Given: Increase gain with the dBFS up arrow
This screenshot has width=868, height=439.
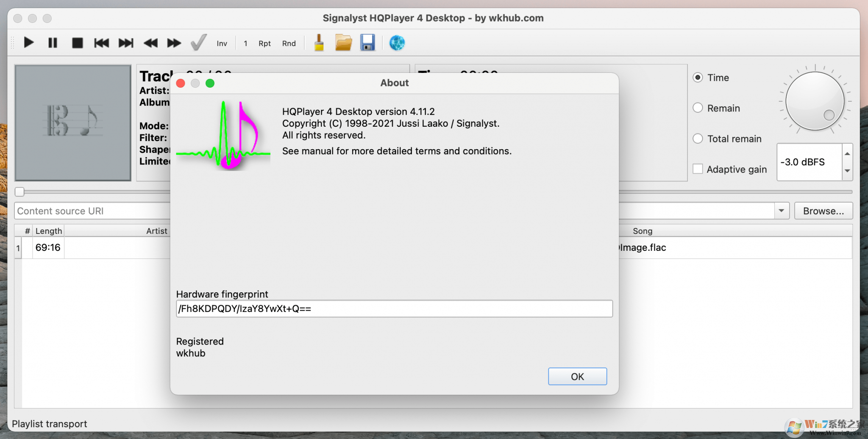Looking at the screenshot, I should [x=847, y=153].
